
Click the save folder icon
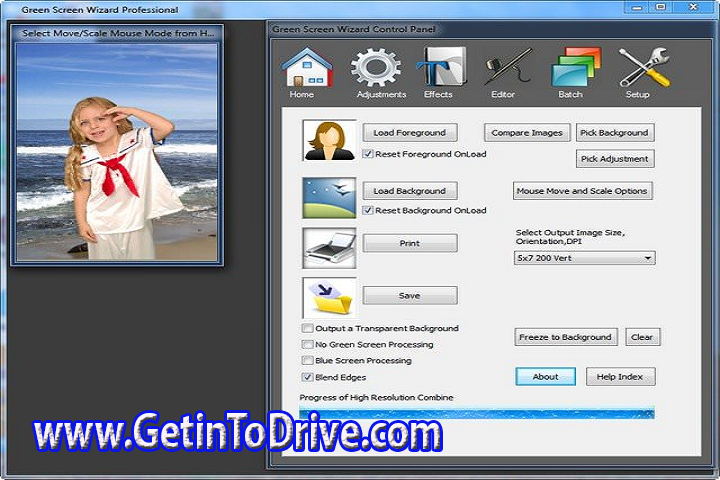click(329, 298)
